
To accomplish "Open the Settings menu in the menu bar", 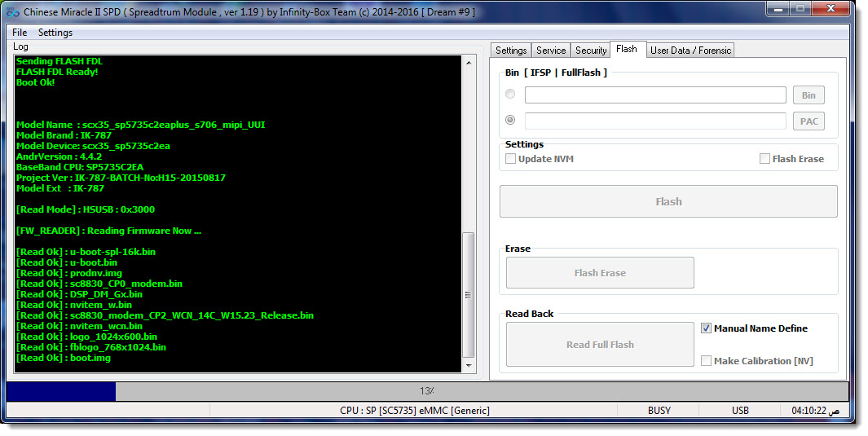I will (55, 33).
